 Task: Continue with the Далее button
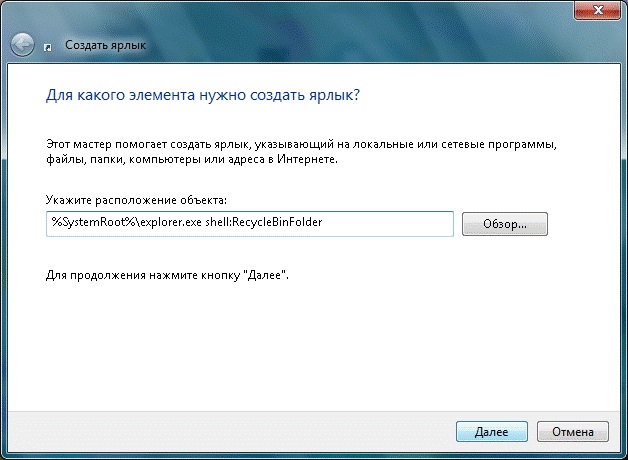coord(490,432)
